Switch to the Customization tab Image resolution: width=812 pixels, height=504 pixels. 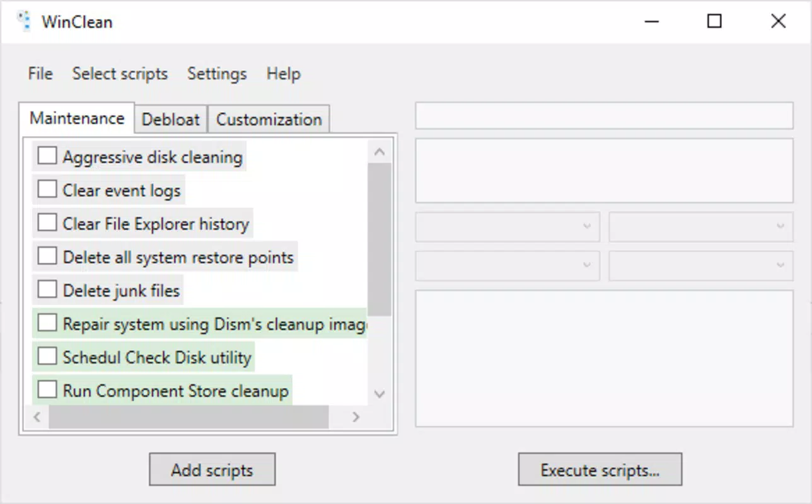(269, 120)
